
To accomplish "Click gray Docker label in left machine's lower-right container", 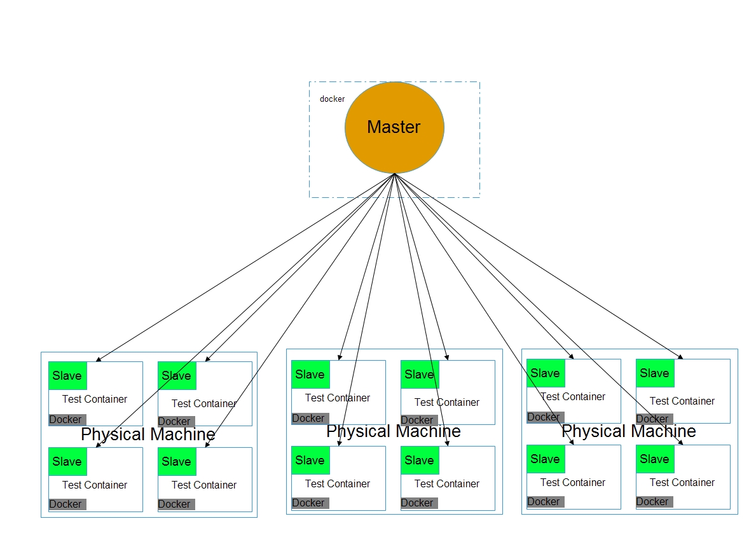I will pyautogui.click(x=177, y=504).
